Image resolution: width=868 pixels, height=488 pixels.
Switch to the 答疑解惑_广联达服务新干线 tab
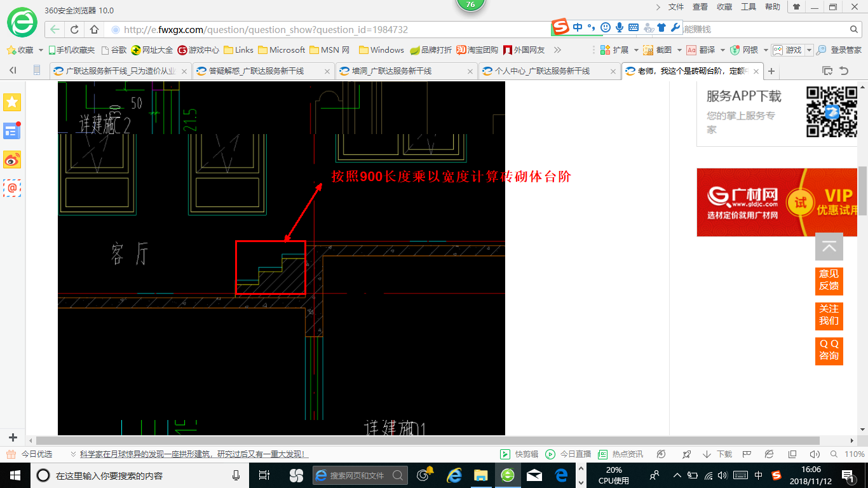[263, 71]
